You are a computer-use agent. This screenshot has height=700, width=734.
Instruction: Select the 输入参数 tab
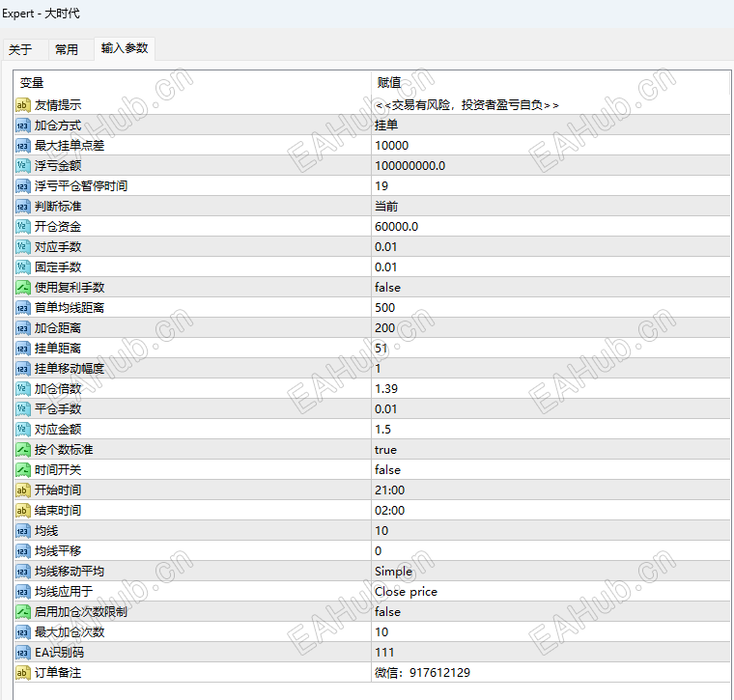tap(125, 48)
